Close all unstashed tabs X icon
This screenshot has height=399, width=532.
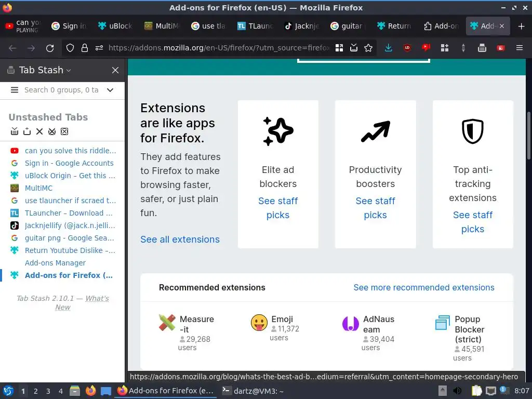pos(39,131)
